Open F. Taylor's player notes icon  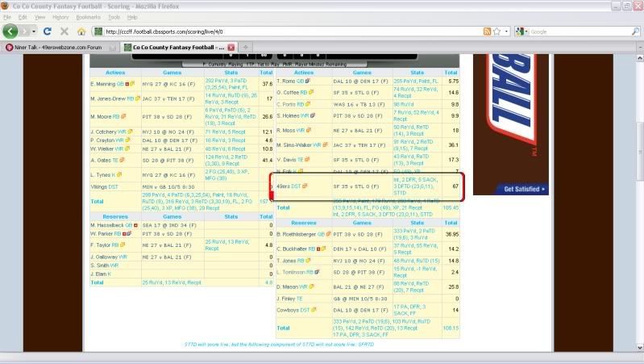click(123, 245)
